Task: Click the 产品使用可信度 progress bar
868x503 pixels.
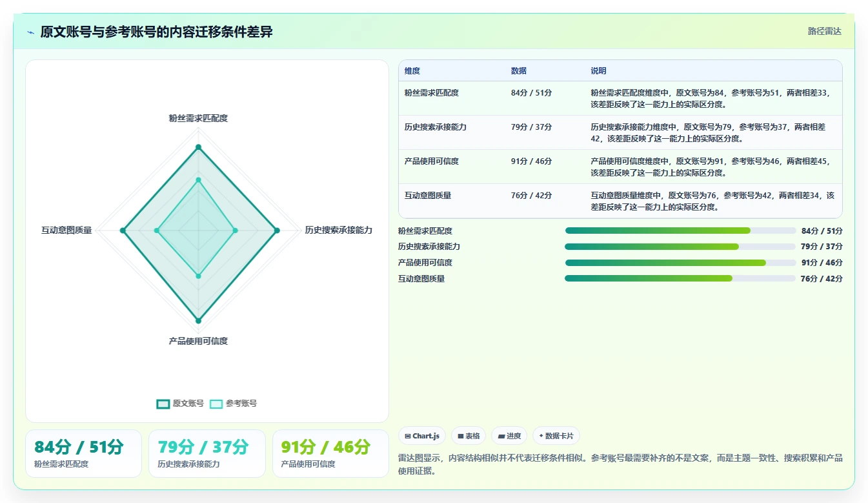Action: (x=680, y=263)
